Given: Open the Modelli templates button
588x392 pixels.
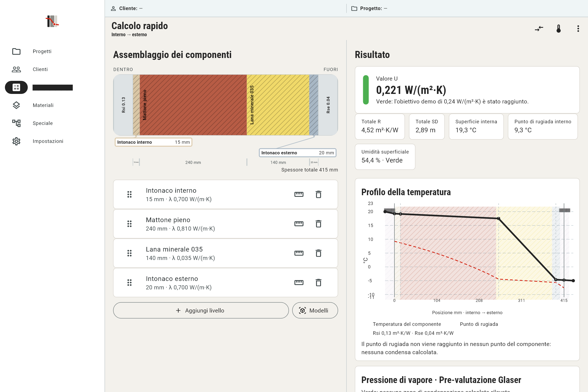Looking at the screenshot, I should click(315, 310).
